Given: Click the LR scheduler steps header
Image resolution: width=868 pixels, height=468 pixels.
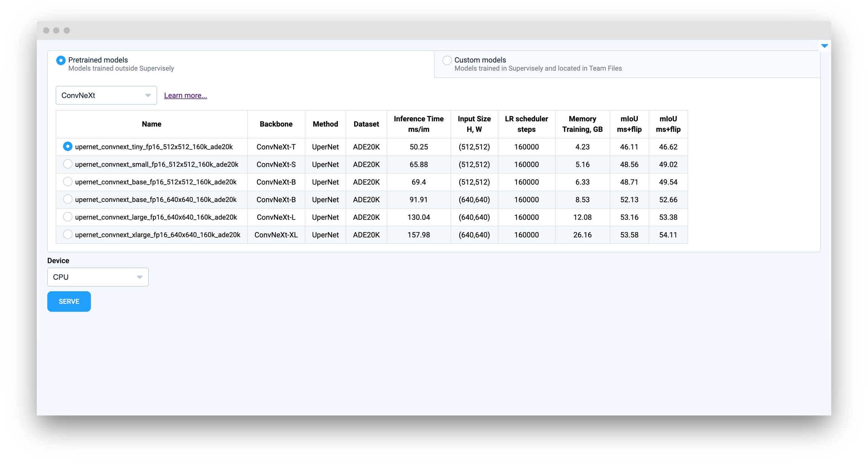Looking at the screenshot, I should pyautogui.click(x=526, y=124).
